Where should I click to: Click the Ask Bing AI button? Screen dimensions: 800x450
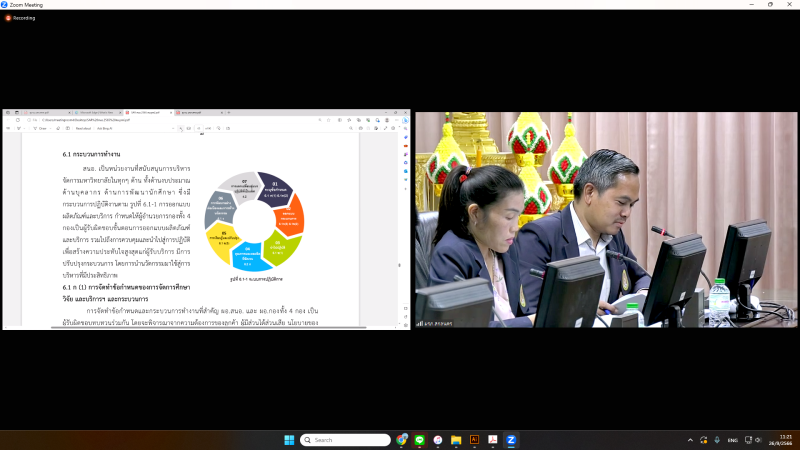click(x=102, y=128)
